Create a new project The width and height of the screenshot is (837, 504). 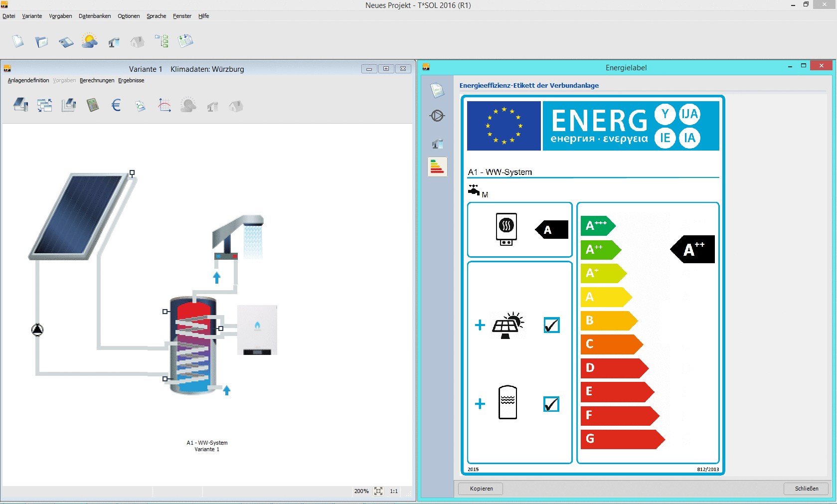coord(18,41)
